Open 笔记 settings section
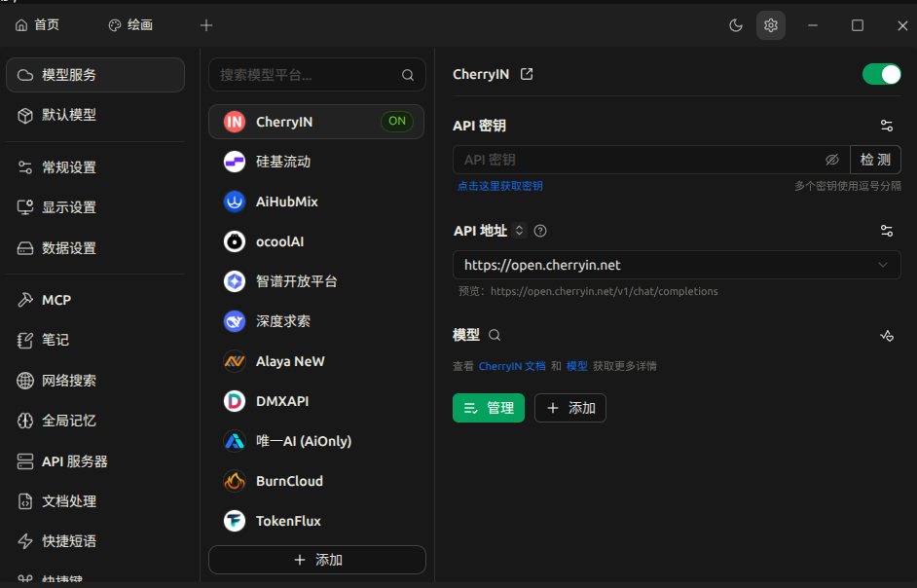917x588 pixels. click(x=95, y=340)
